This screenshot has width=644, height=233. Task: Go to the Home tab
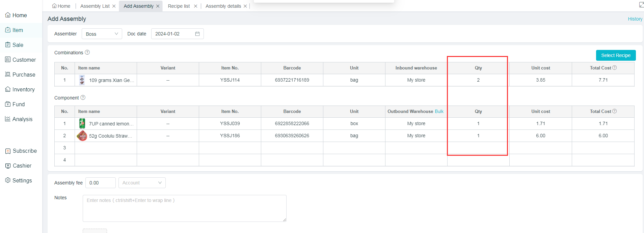[x=61, y=6]
